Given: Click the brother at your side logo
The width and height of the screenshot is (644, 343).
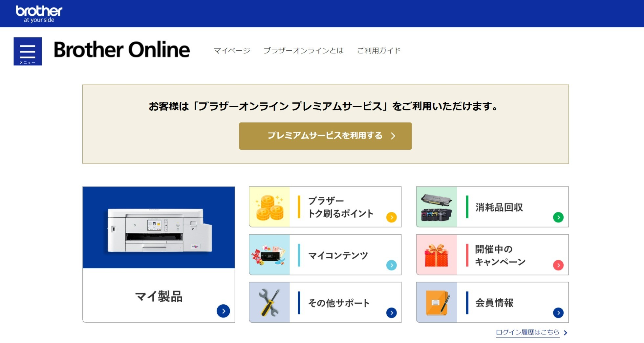Looking at the screenshot, I should point(39,14).
